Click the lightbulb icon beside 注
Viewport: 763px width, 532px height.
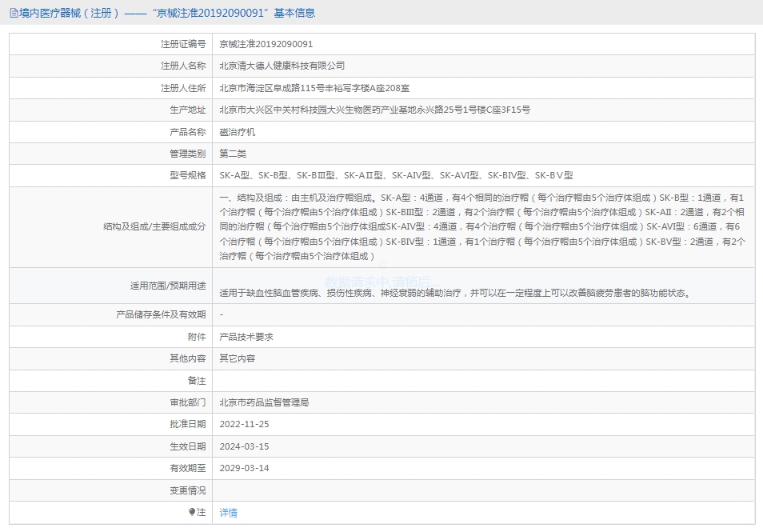click(x=192, y=512)
